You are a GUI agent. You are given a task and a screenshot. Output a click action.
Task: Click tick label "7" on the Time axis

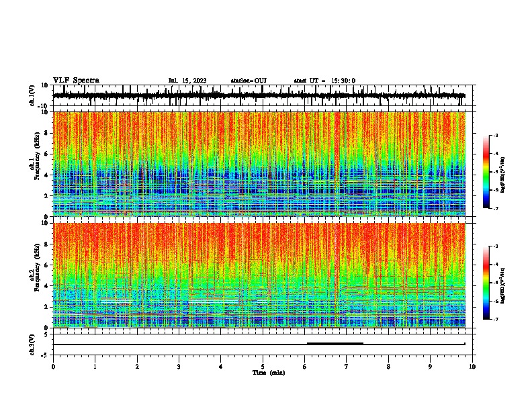pos(347,367)
